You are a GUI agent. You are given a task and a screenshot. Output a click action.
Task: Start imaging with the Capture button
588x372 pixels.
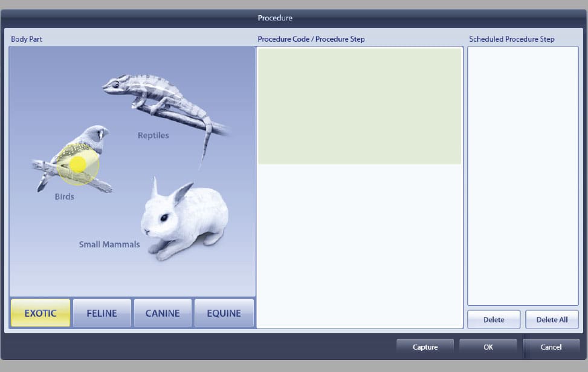[425, 347]
